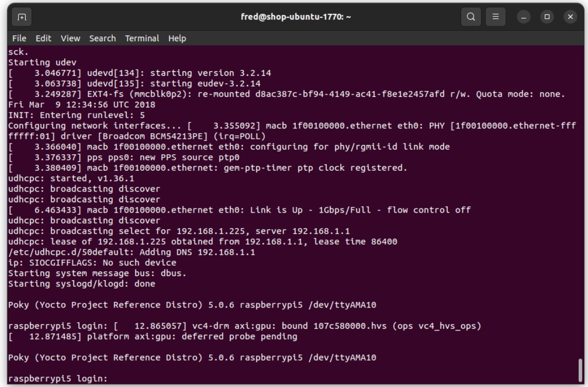
Task: Click the fred@shop-ubuntu-1770 window title
Action: point(294,16)
